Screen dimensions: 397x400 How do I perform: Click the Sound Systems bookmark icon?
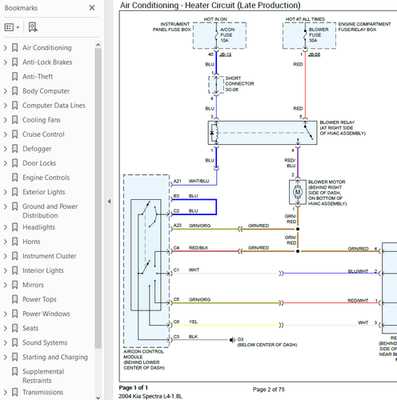pos(15,343)
